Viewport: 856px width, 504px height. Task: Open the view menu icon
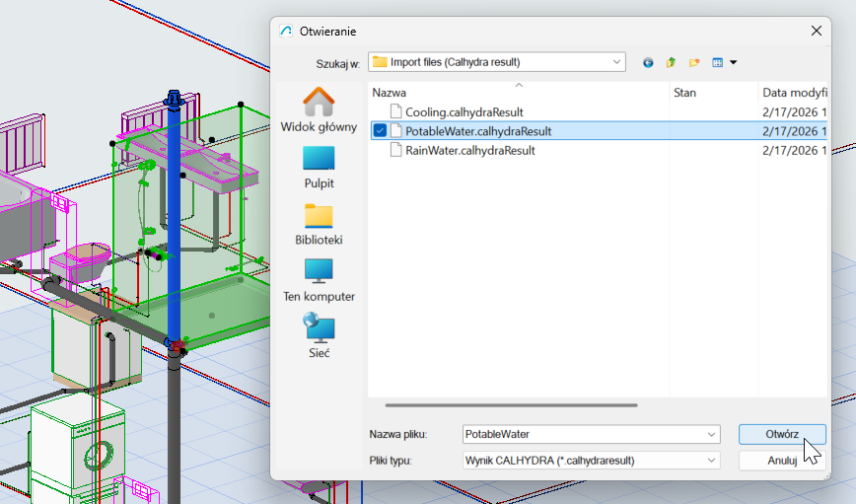coord(717,63)
